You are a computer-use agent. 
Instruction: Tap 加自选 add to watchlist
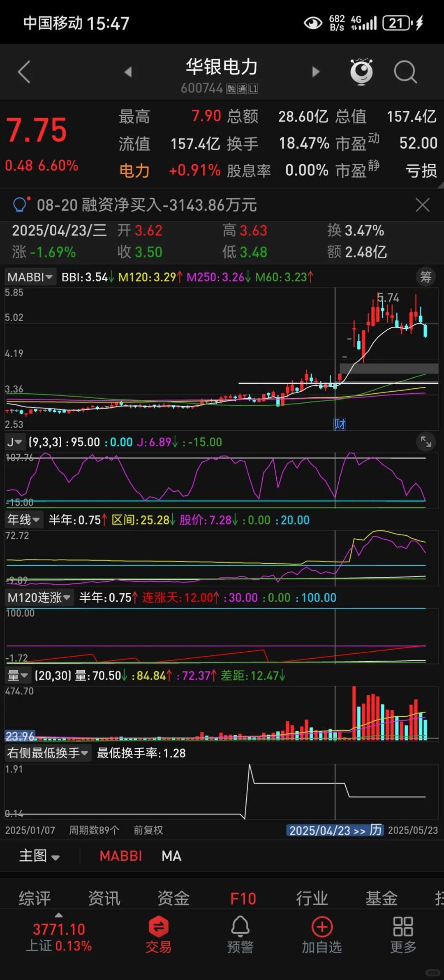pos(322,934)
